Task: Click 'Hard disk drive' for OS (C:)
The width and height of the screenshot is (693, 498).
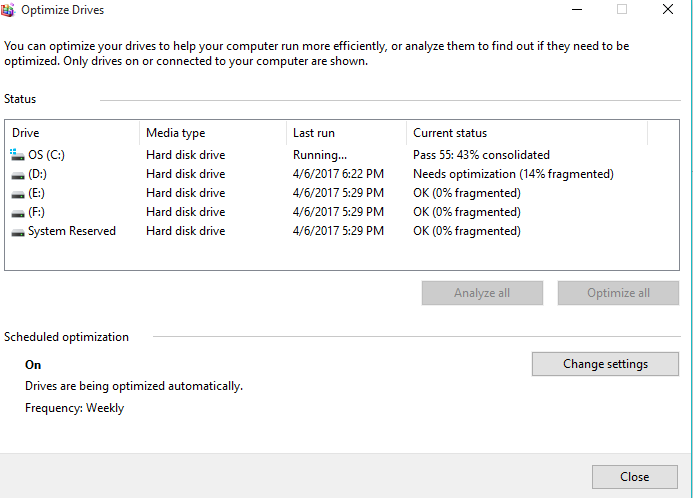Action: pyautogui.click(x=186, y=155)
